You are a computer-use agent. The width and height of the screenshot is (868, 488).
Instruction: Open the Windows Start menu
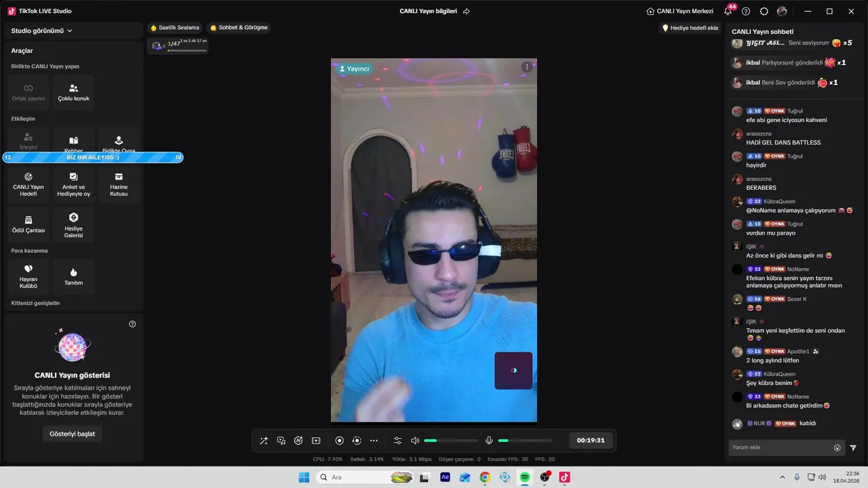(304, 477)
